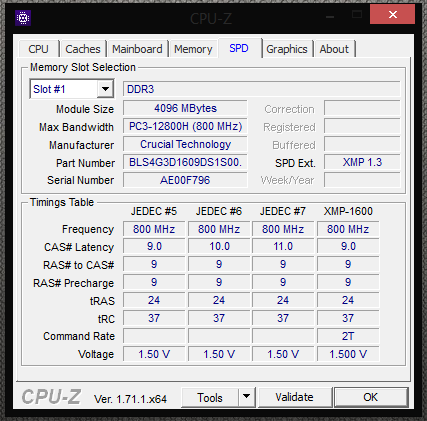Image resolution: width=427 pixels, height=421 pixels.
Task: Select serial number AE00F796
Action: click(185, 180)
